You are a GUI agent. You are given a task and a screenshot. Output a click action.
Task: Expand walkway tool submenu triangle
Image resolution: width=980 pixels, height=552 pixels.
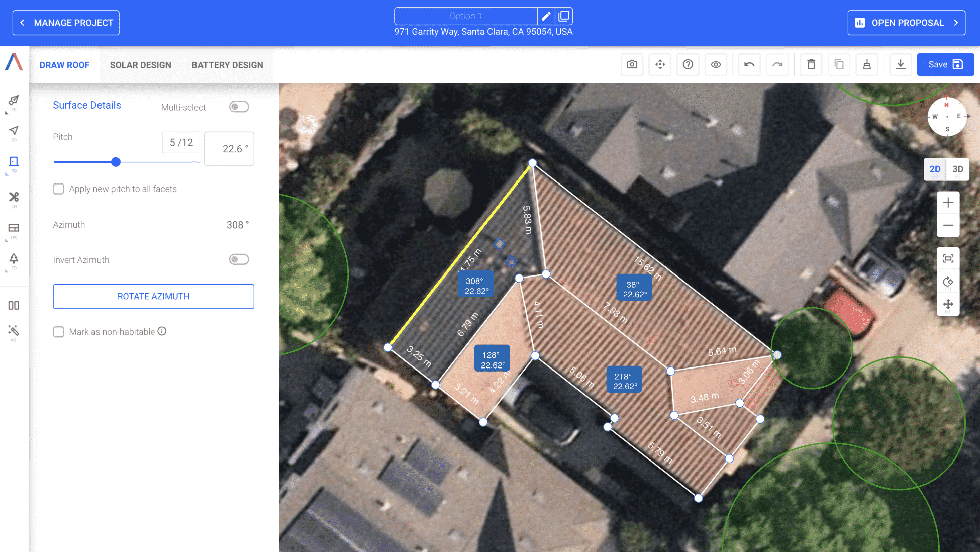click(x=6, y=240)
